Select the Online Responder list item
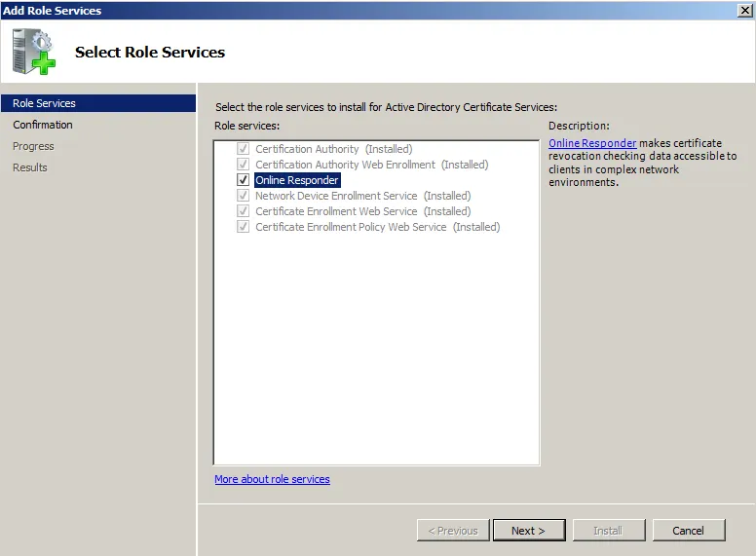This screenshot has height=556, width=756. pos(297,180)
